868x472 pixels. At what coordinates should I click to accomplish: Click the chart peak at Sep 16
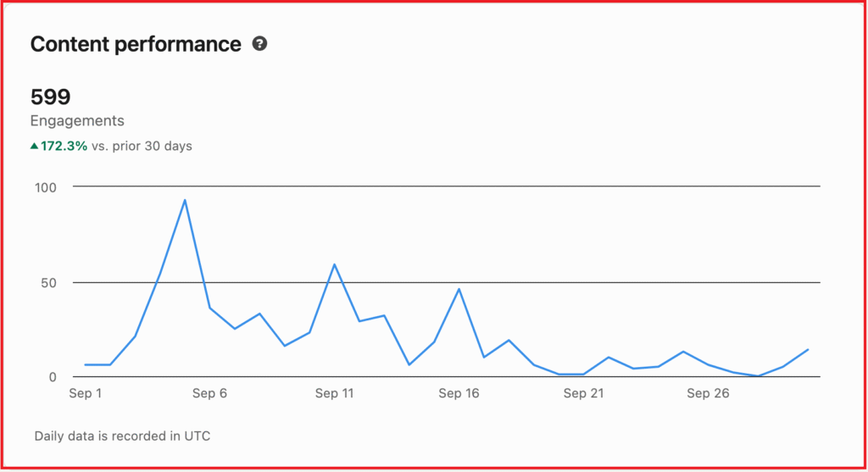459,289
